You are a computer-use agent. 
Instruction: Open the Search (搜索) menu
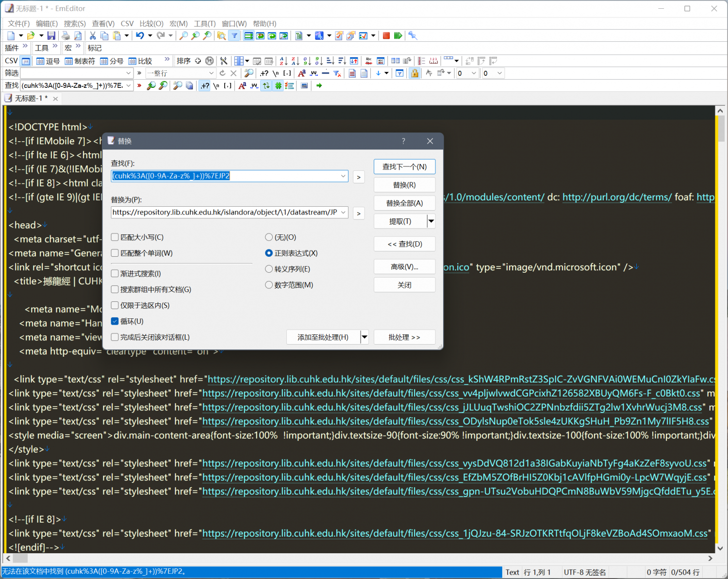tap(75, 23)
